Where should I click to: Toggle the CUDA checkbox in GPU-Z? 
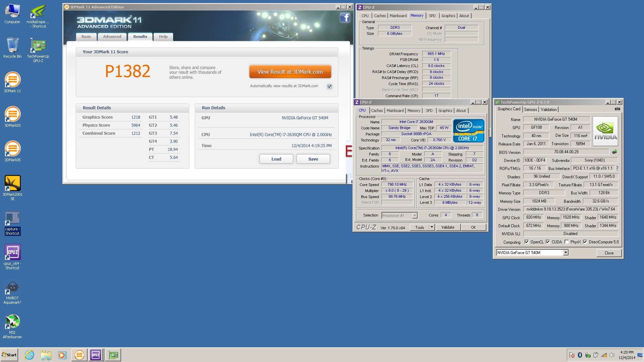pos(548,242)
